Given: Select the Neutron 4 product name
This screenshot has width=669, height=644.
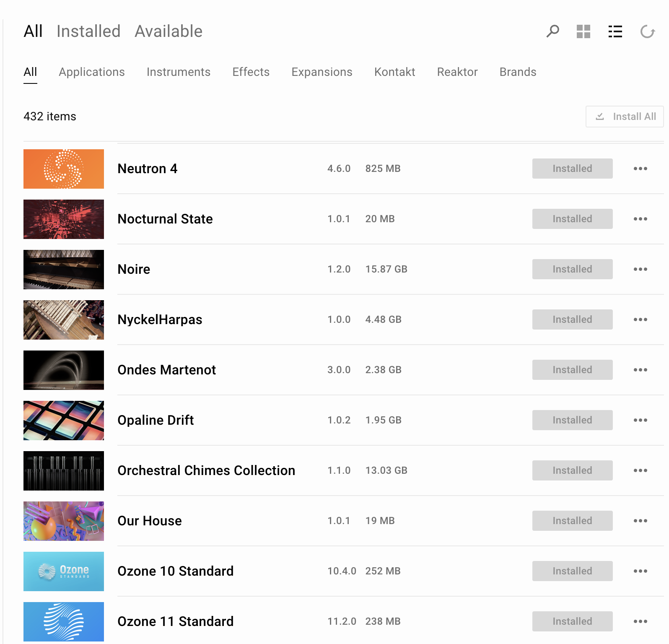Looking at the screenshot, I should 148,169.
